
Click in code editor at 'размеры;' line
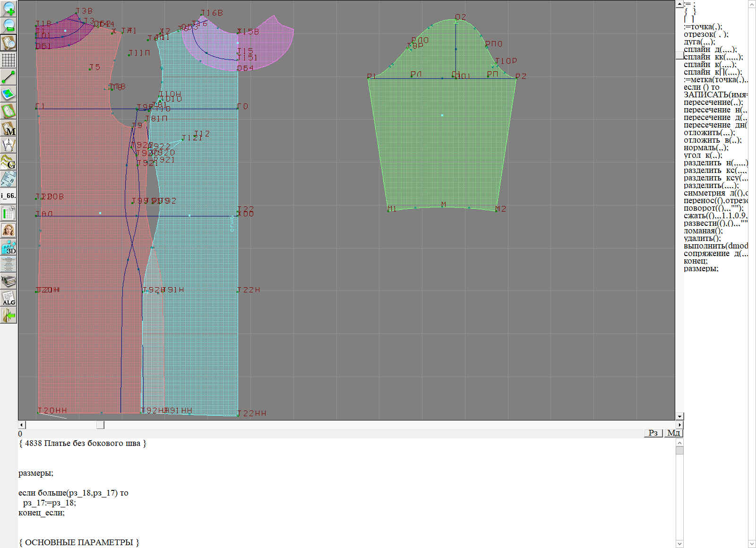point(36,473)
